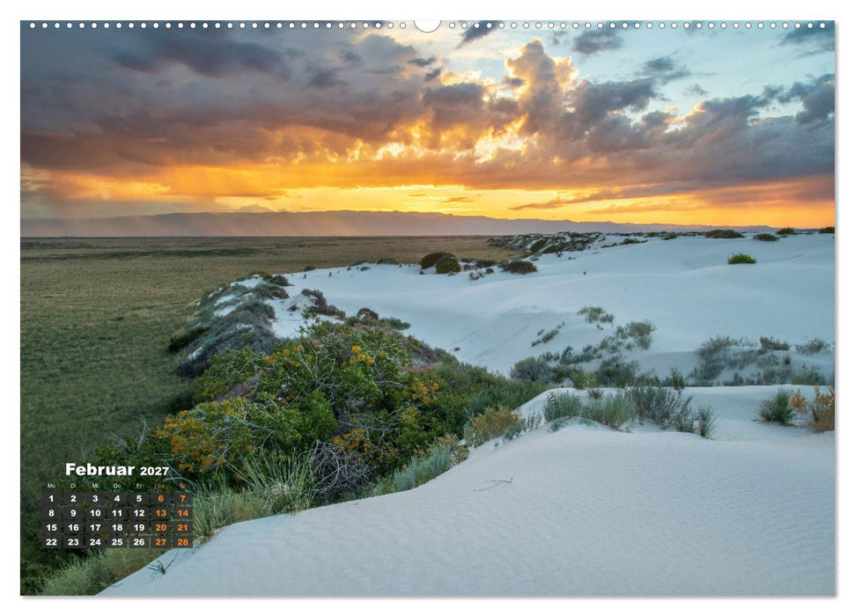Select orange Sunday day 14

(182, 513)
